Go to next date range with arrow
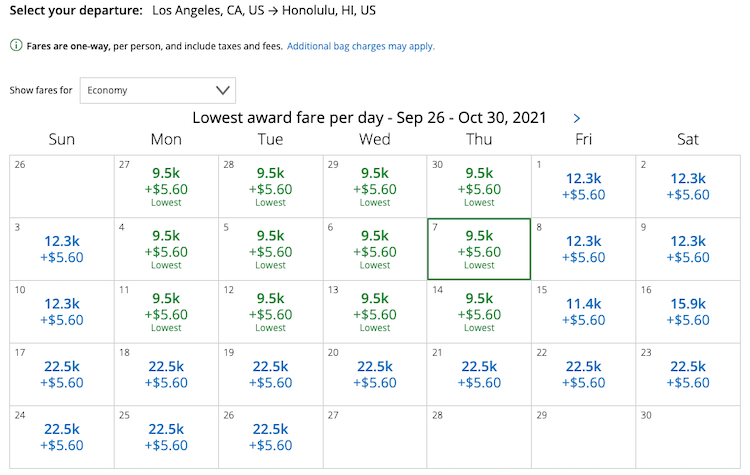This screenshot has width=750, height=475. click(x=576, y=118)
